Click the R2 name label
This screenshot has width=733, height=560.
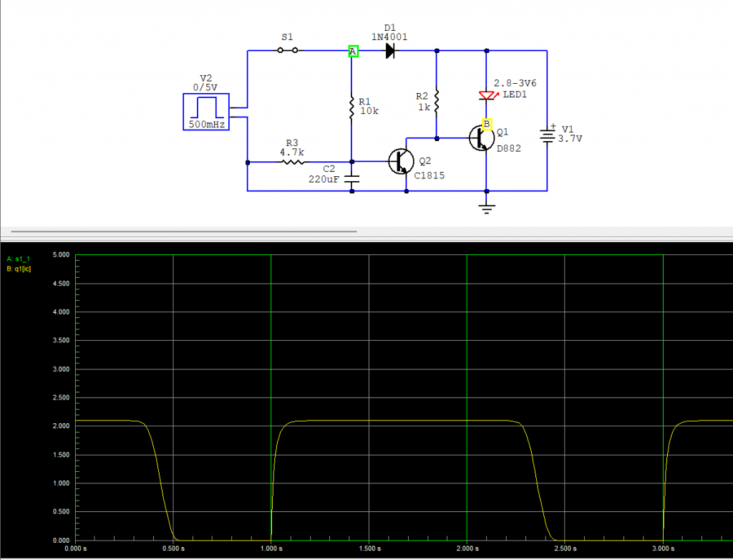click(x=422, y=96)
